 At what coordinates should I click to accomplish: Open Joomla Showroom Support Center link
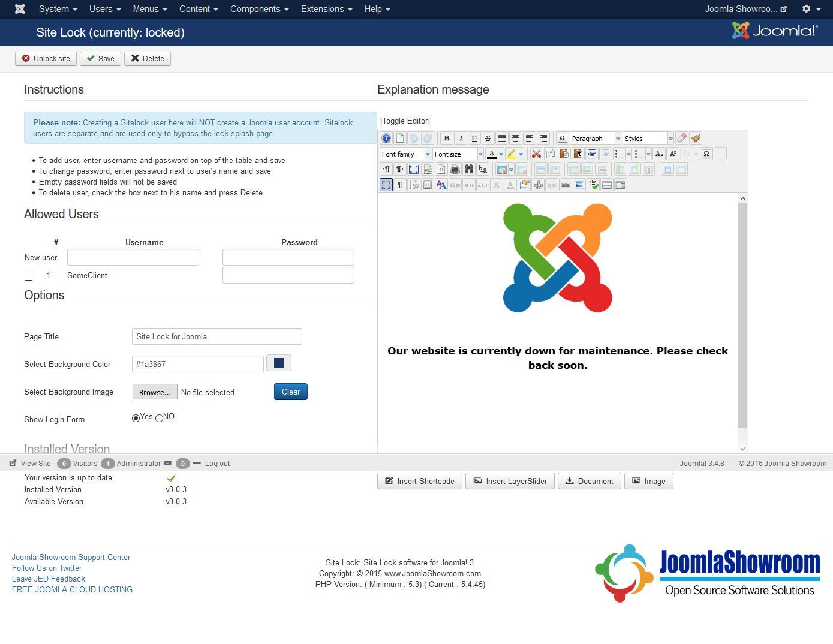coord(71,557)
